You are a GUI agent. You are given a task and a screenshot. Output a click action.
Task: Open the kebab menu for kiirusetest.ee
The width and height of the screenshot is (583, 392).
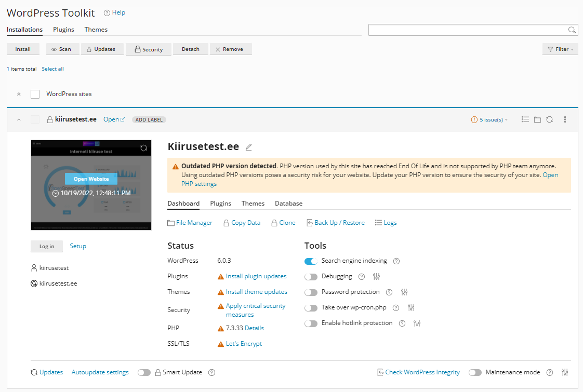[x=565, y=119]
